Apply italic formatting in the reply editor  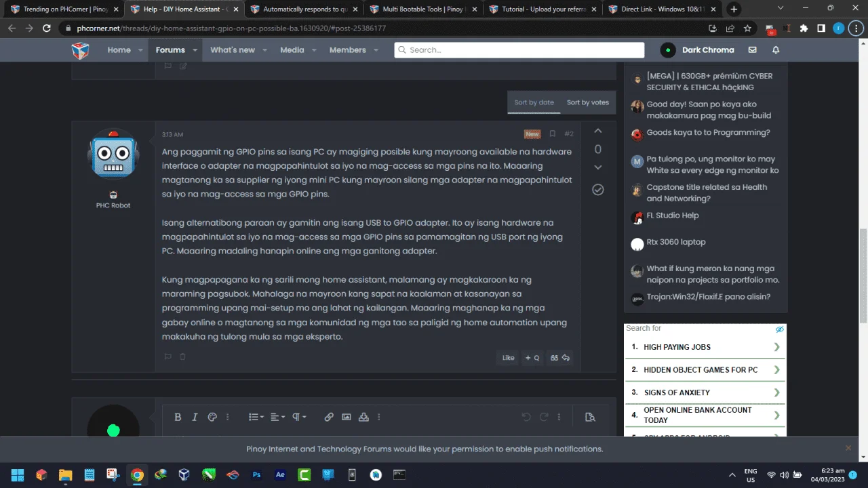pyautogui.click(x=195, y=418)
